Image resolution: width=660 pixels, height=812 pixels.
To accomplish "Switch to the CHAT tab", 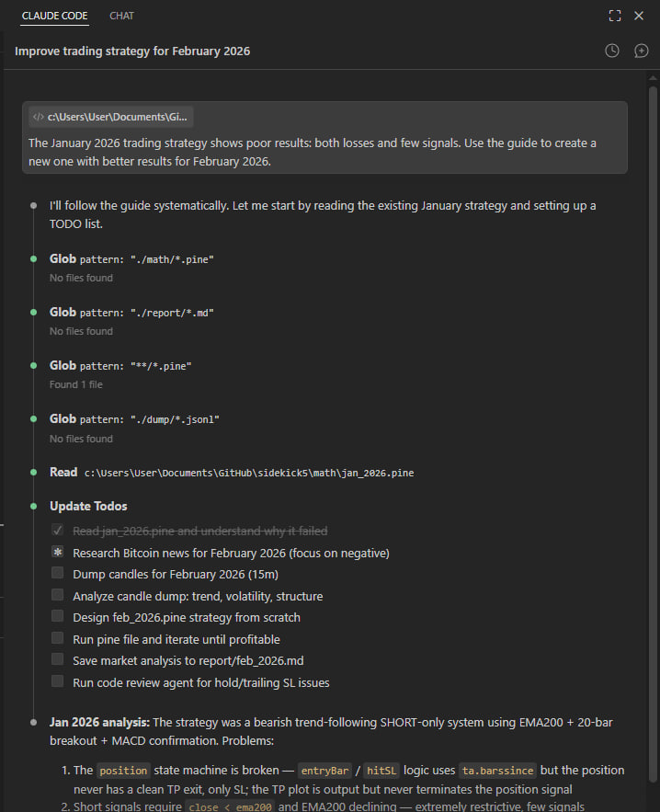I will [x=121, y=16].
